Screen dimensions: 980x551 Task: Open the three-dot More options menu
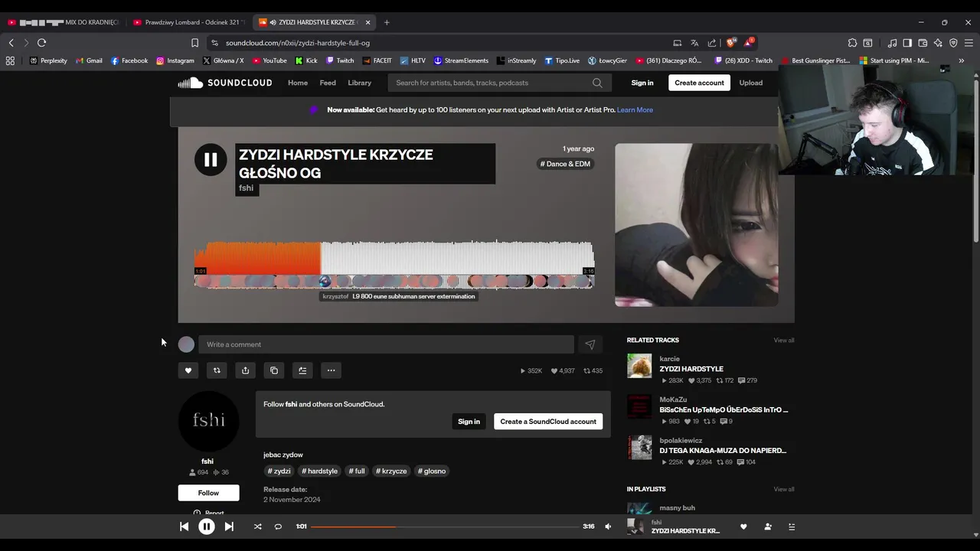(331, 370)
